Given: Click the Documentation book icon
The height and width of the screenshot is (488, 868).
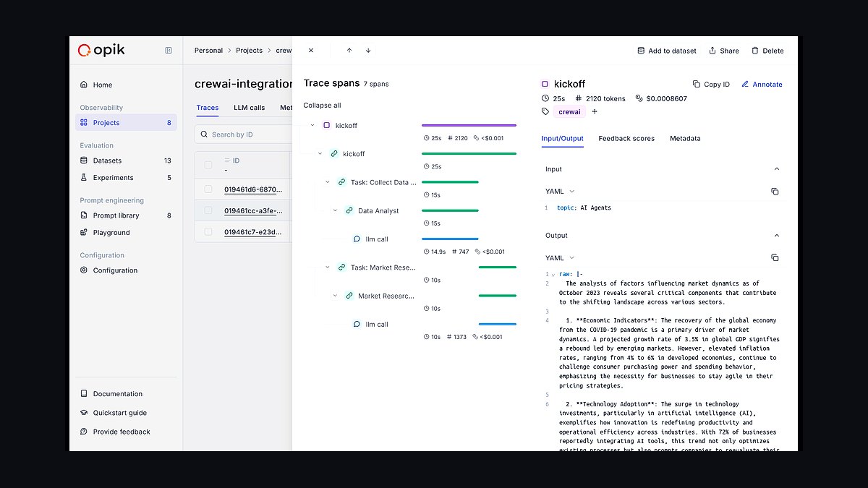Looking at the screenshot, I should tap(84, 394).
